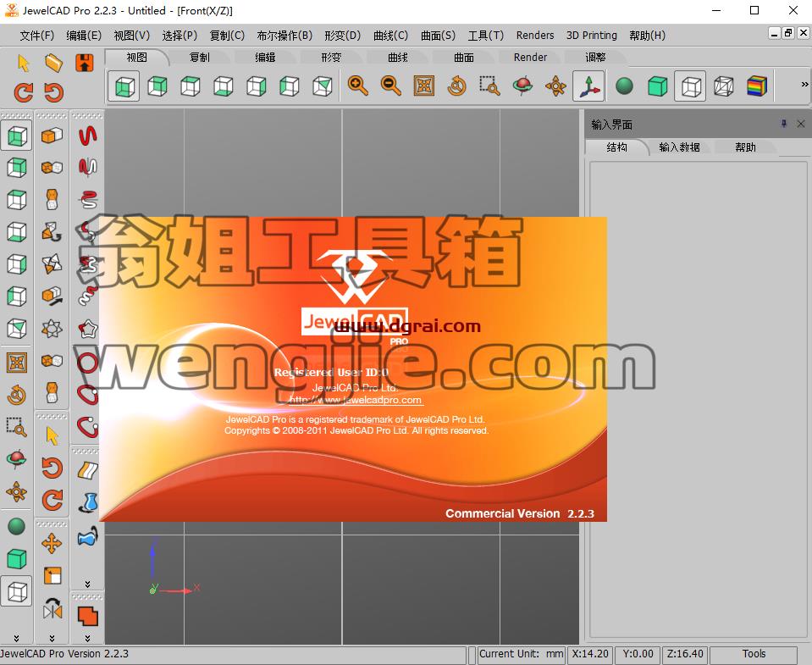This screenshot has width=812, height=665.
Task: Click first view cube in left toolbar
Action: coord(17,136)
